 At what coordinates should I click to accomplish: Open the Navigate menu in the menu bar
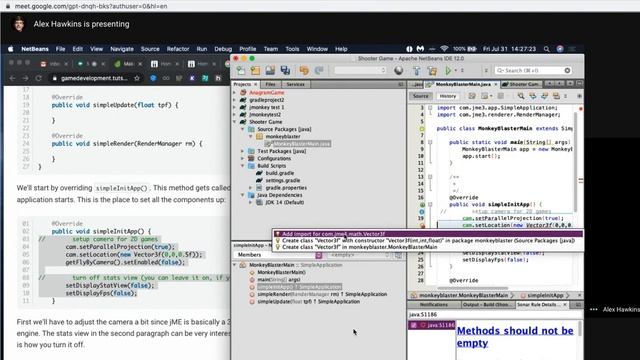[122, 49]
